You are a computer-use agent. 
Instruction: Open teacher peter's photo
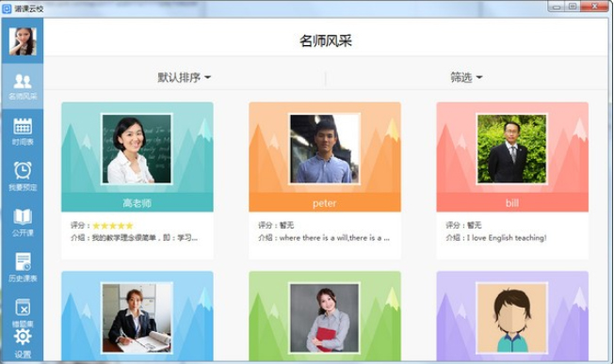coord(324,149)
